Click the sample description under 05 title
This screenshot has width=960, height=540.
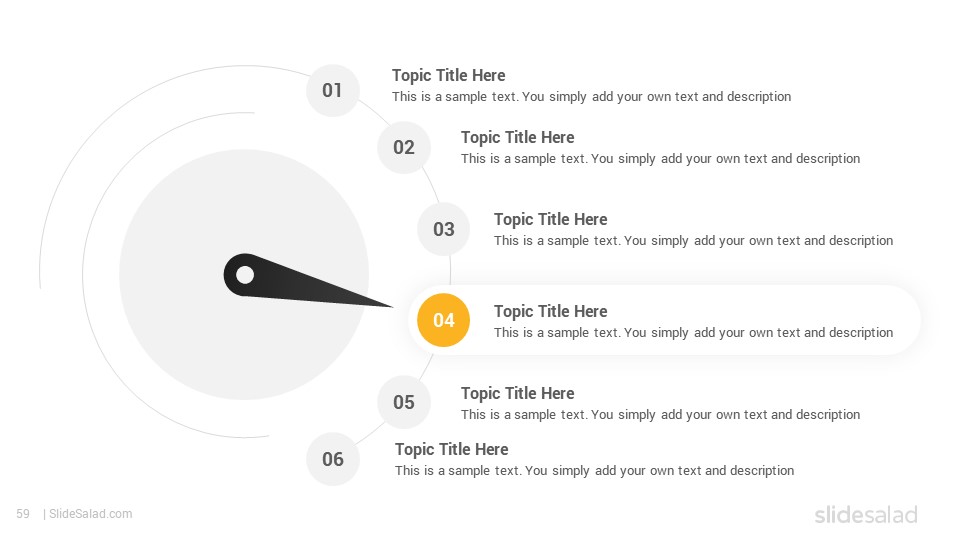(661, 414)
